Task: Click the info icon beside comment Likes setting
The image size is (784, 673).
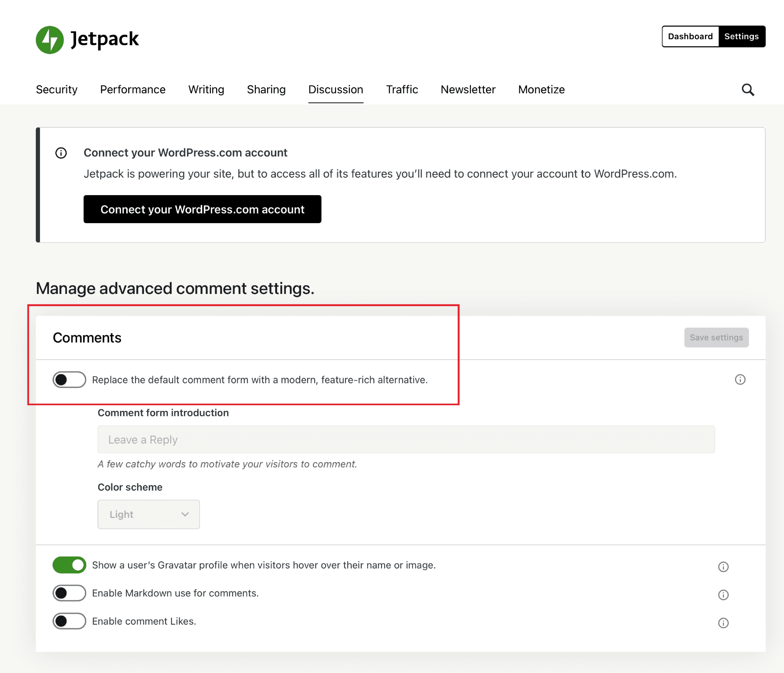Action: click(x=723, y=623)
